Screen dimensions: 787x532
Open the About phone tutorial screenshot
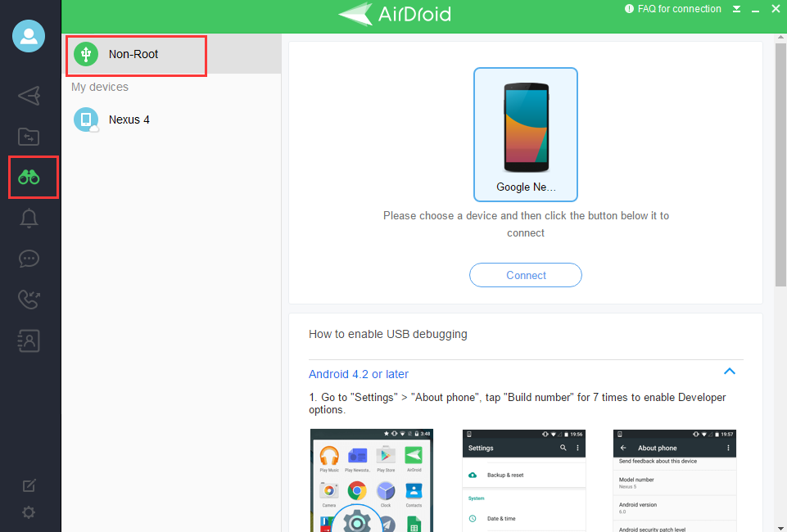pyautogui.click(x=675, y=480)
